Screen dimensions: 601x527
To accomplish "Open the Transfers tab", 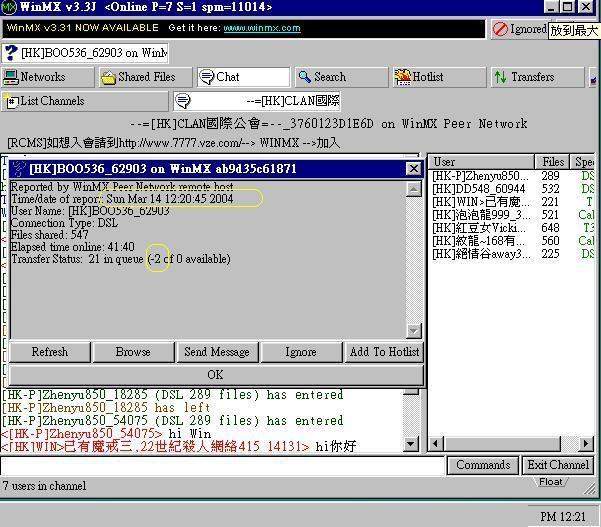I will (x=537, y=77).
